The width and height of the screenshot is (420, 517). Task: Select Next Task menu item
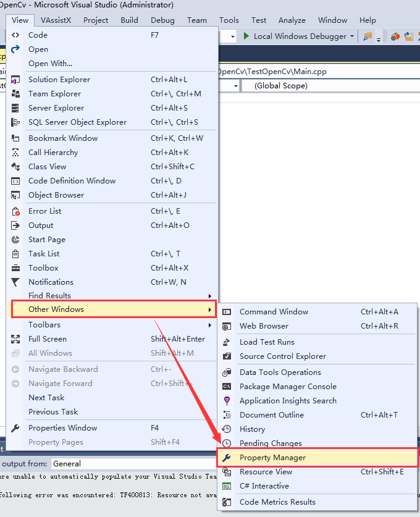(x=111, y=398)
